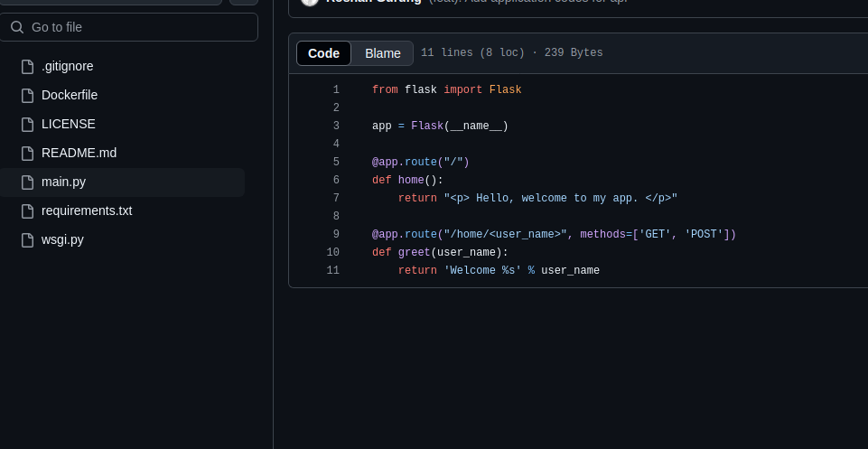
Task: Click the file size info text
Action: [x=511, y=52]
